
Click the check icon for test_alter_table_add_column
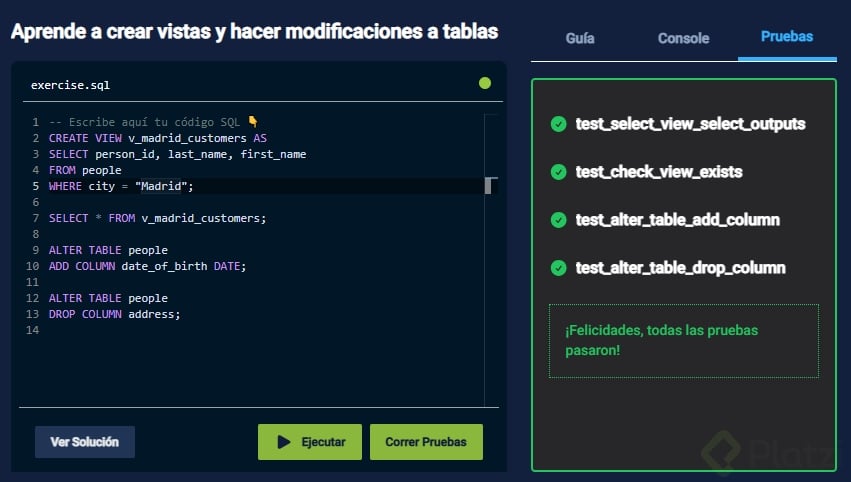pos(558,220)
